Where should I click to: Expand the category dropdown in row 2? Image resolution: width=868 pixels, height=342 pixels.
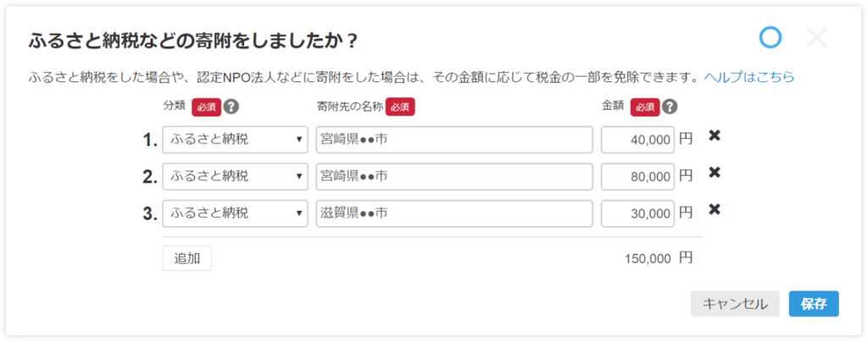(x=235, y=176)
